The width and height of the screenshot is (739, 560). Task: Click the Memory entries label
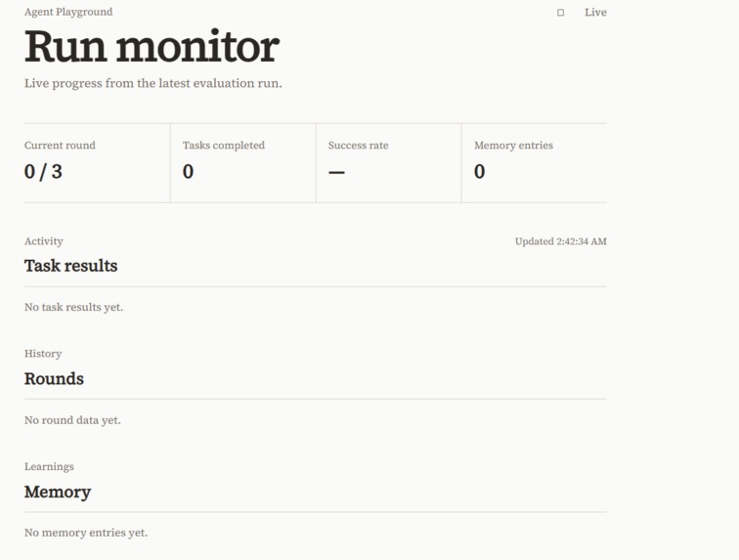(x=513, y=146)
